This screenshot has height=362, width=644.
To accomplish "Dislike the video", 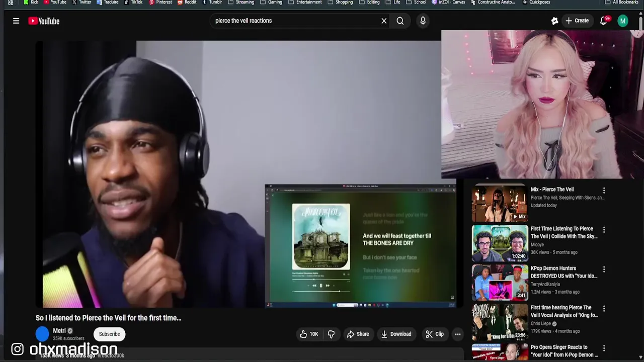I will coord(331,334).
